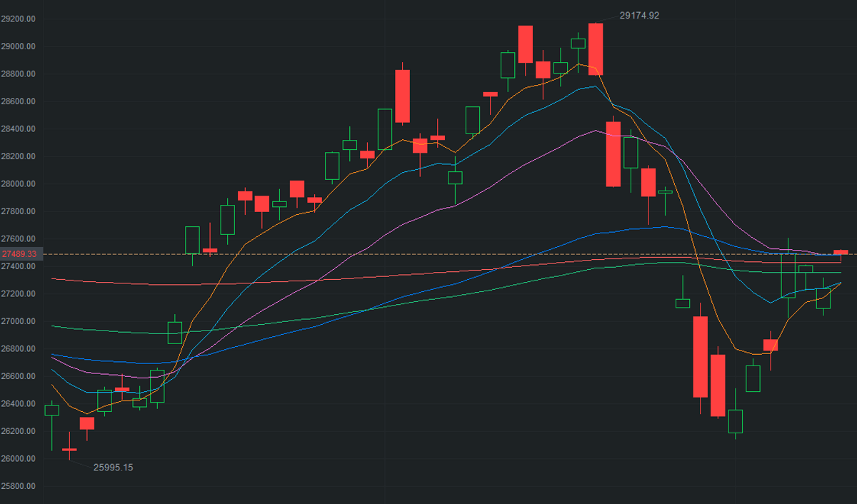
Task: Click the 29174.92 high price annotation
Action: coord(639,15)
